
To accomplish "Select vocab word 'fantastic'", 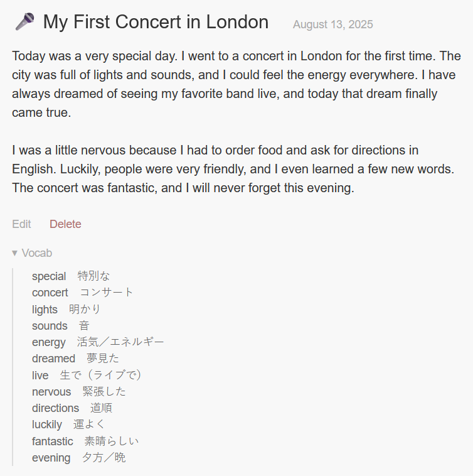I will [53, 441].
